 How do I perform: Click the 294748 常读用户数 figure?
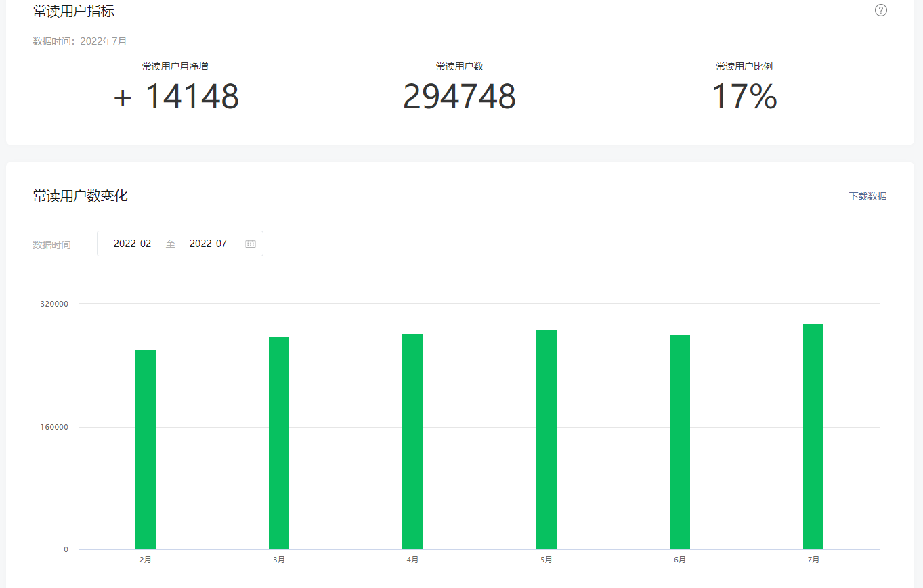tap(459, 96)
